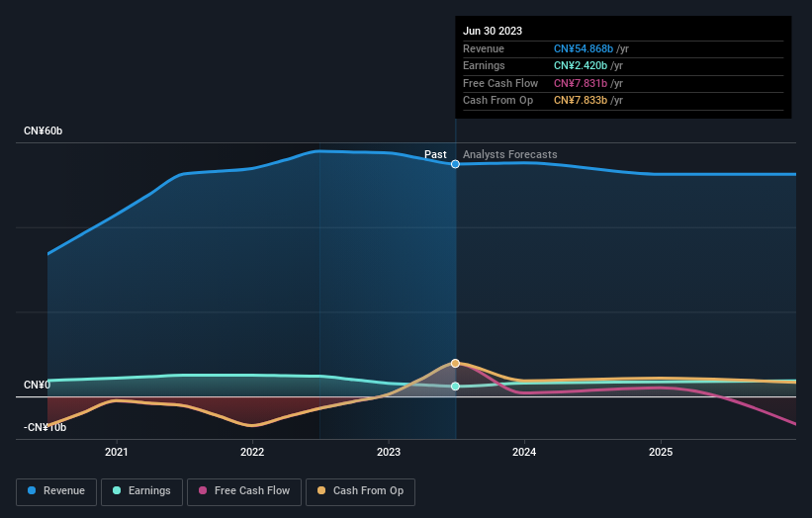
Task: Click the Earnings row label in tooltip
Action: (x=484, y=65)
